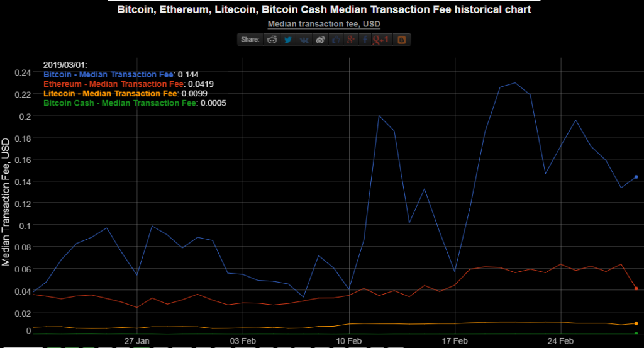Select the blue Bitcoin end data point

[x=636, y=177]
